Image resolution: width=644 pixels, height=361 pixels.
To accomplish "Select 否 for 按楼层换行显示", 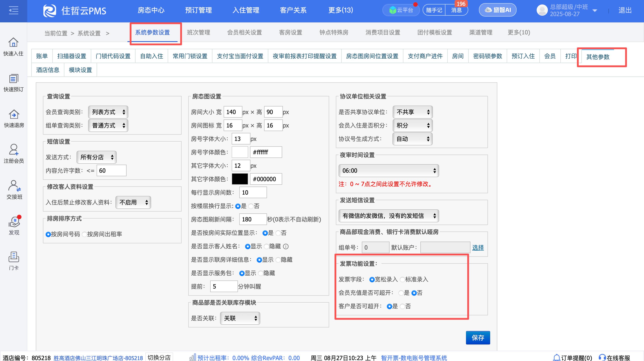I will 251,206.
